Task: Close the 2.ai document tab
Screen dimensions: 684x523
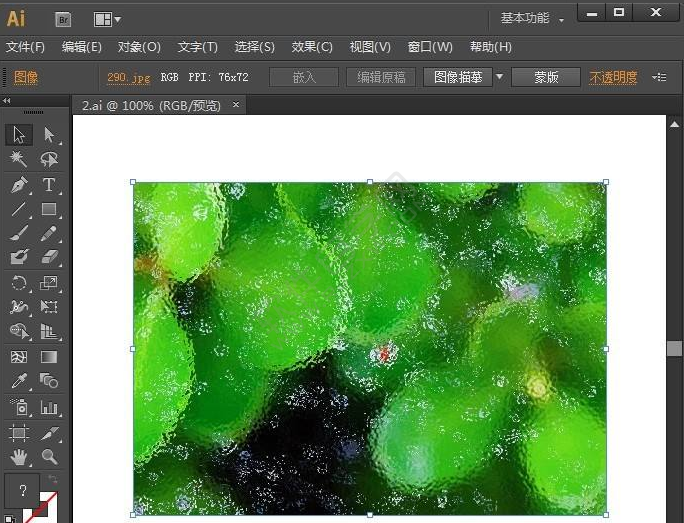Action: tap(236, 105)
